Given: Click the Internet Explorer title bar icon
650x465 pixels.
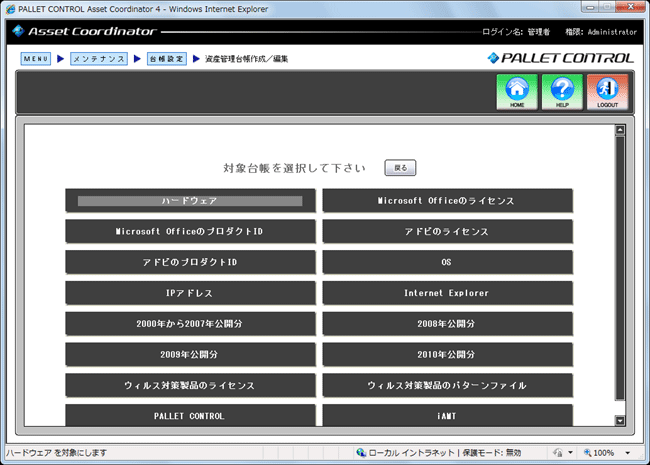Looking at the screenshot, I should [10, 9].
